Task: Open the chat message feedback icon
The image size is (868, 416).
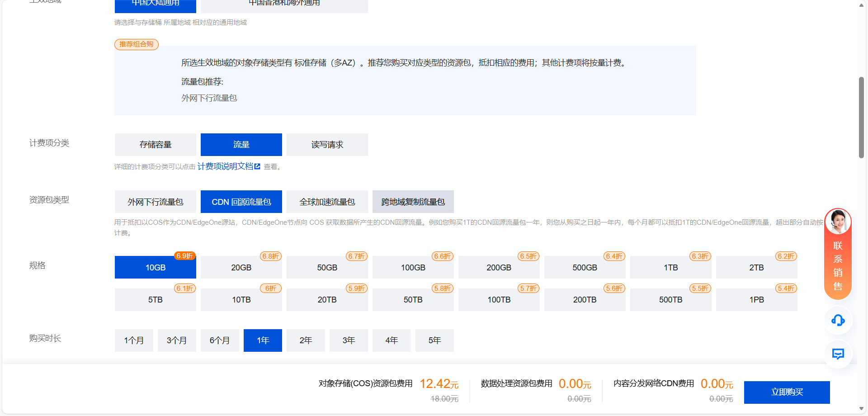Action: click(x=838, y=354)
